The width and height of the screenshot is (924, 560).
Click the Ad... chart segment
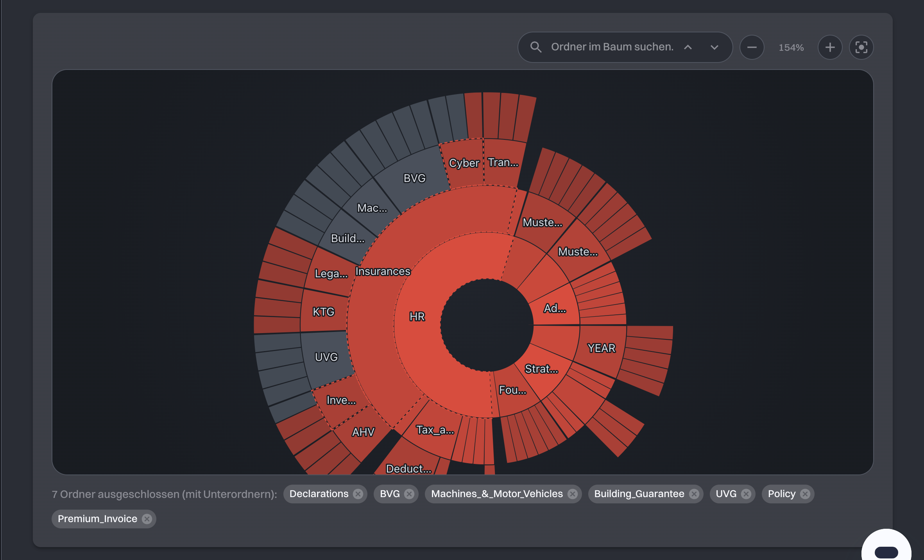tap(555, 309)
